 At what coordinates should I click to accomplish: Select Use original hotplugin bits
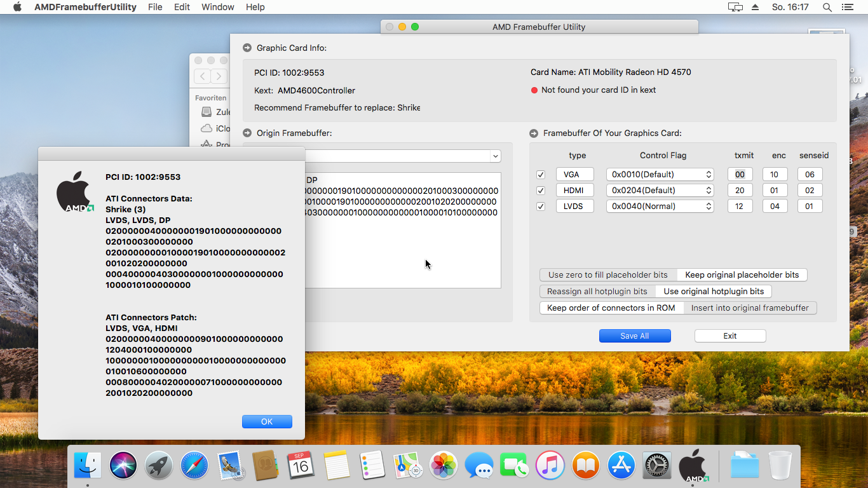[714, 291]
